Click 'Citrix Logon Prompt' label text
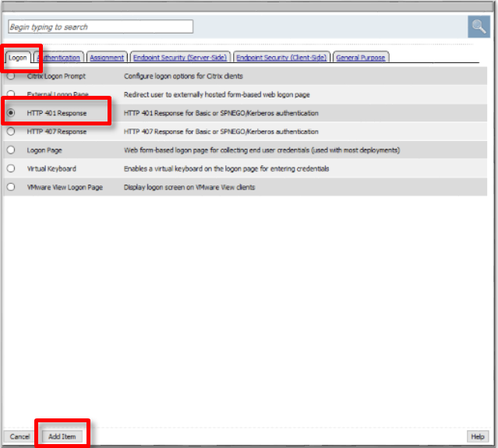The width and height of the screenshot is (498, 448). (x=56, y=76)
